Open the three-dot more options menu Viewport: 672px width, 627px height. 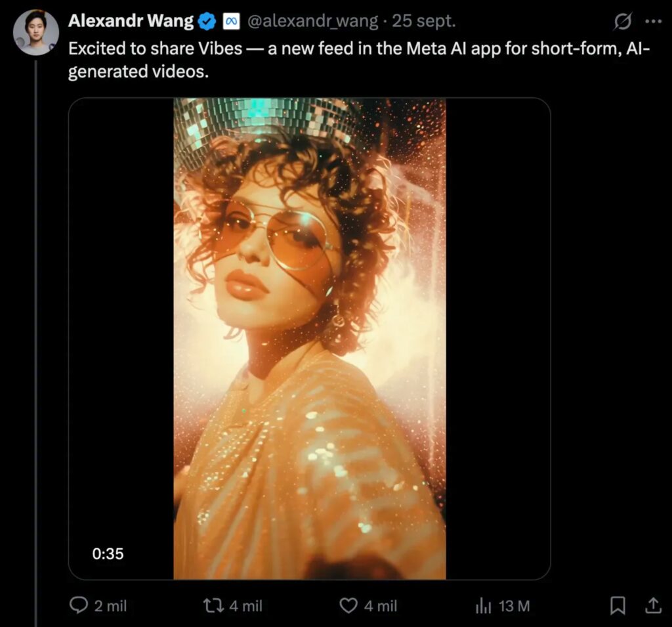pos(654,22)
